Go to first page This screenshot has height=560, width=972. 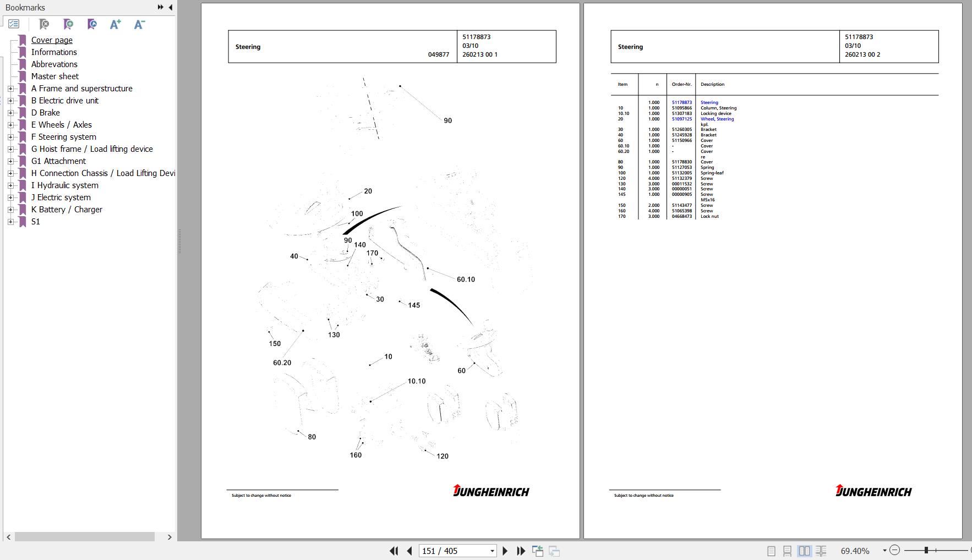[x=394, y=551]
